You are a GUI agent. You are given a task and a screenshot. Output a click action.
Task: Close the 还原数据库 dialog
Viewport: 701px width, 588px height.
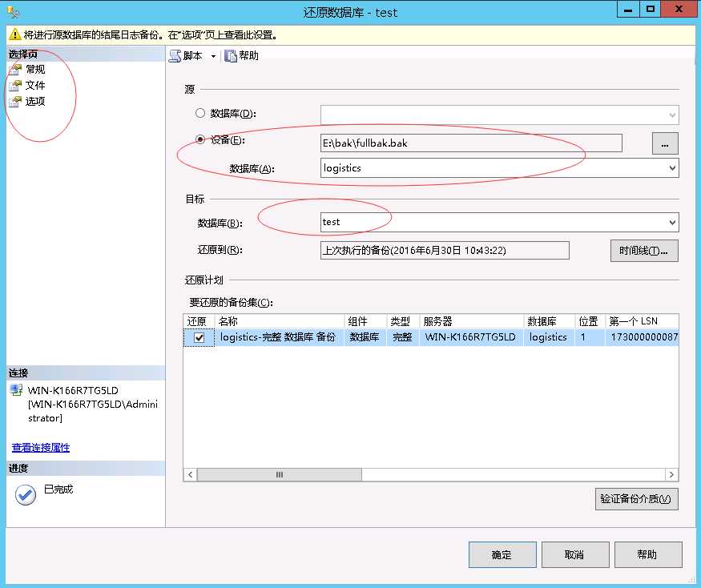(679, 10)
